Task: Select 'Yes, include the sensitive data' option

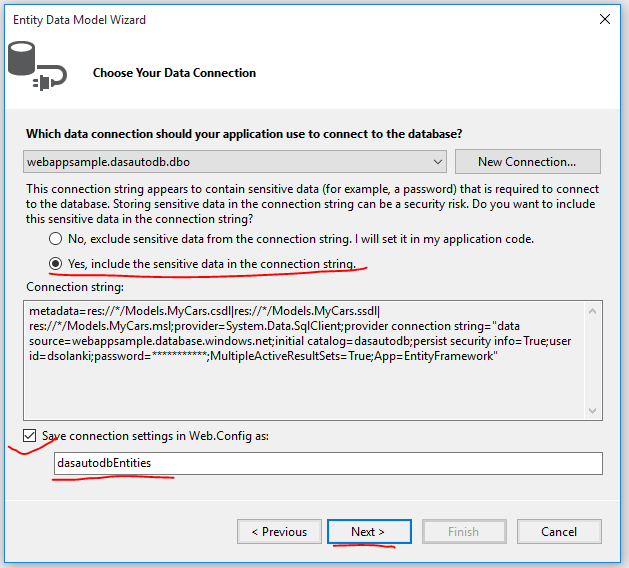Action: [56, 264]
